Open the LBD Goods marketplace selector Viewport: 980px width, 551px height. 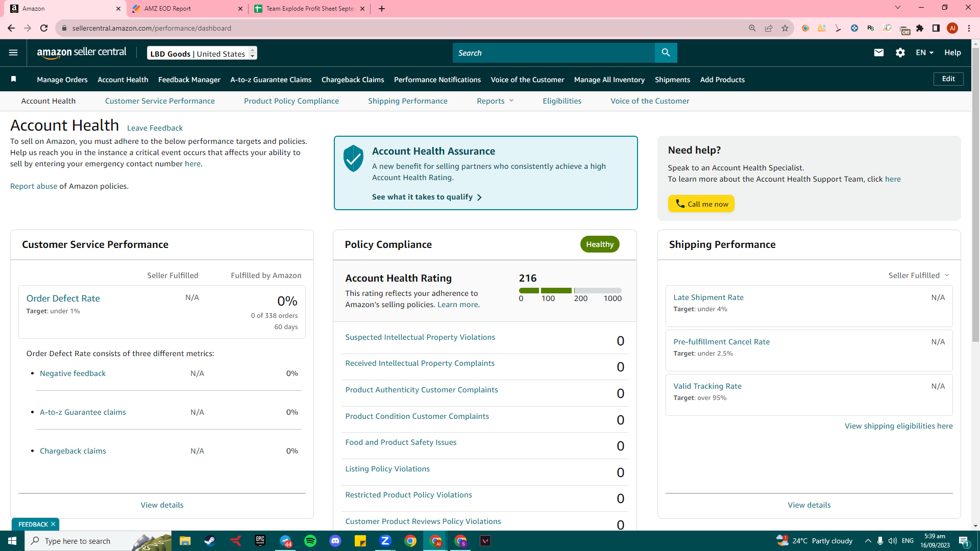(202, 53)
